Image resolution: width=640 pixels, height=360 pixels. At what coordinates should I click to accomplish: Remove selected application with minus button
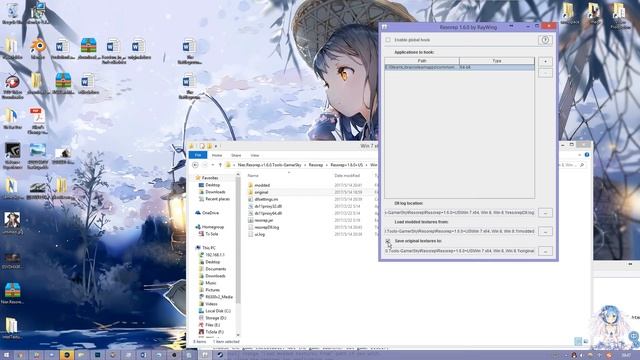tap(545, 73)
